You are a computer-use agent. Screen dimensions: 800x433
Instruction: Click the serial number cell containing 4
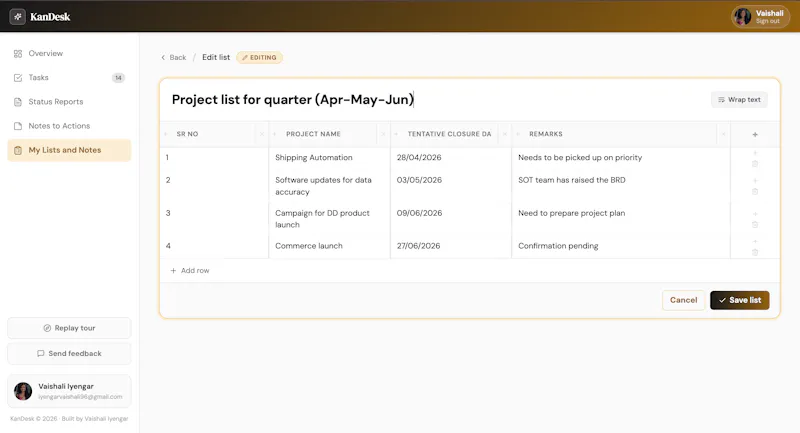[x=214, y=246]
